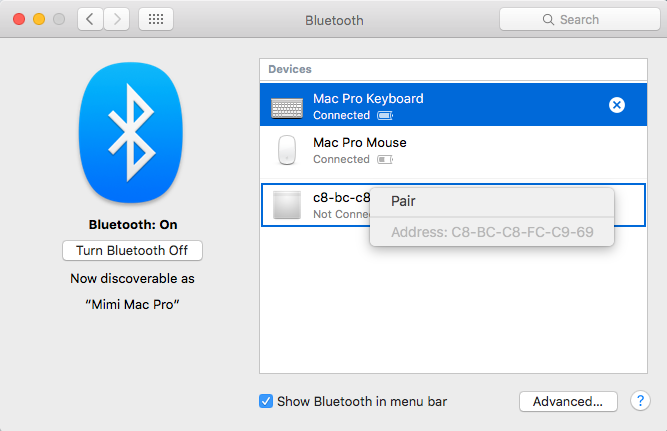Click the mouse battery level indicator
This screenshot has height=431, width=667.
385,160
